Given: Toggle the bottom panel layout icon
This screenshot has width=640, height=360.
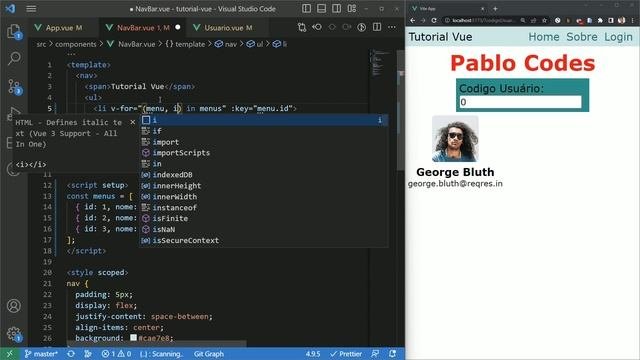Looking at the screenshot, I should click(x=322, y=9).
